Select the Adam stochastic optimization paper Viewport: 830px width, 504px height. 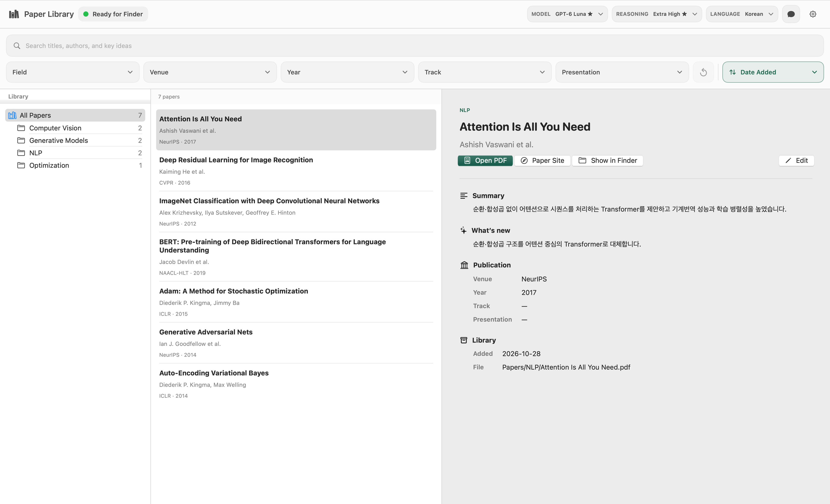[296, 302]
